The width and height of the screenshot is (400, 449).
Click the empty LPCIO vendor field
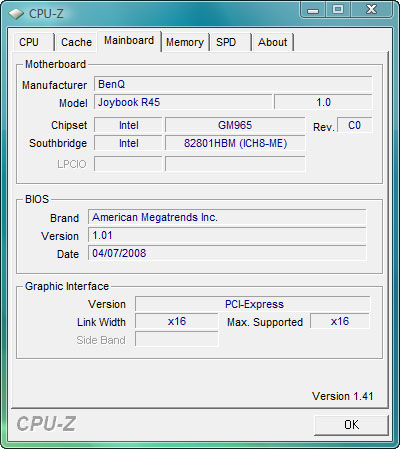[x=128, y=164]
